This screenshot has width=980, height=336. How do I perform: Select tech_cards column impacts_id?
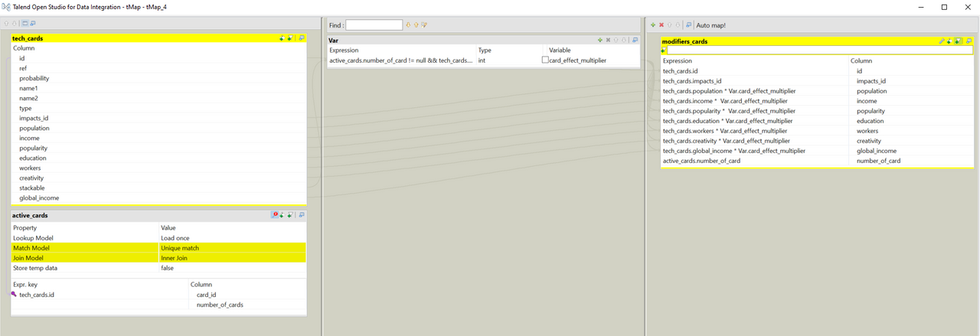pos(34,118)
